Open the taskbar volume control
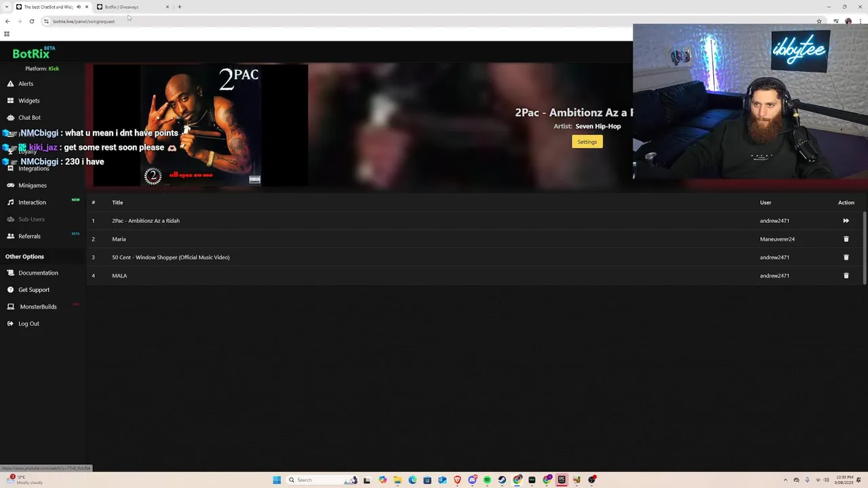This screenshot has height=488, width=868. tap(826, 480)
